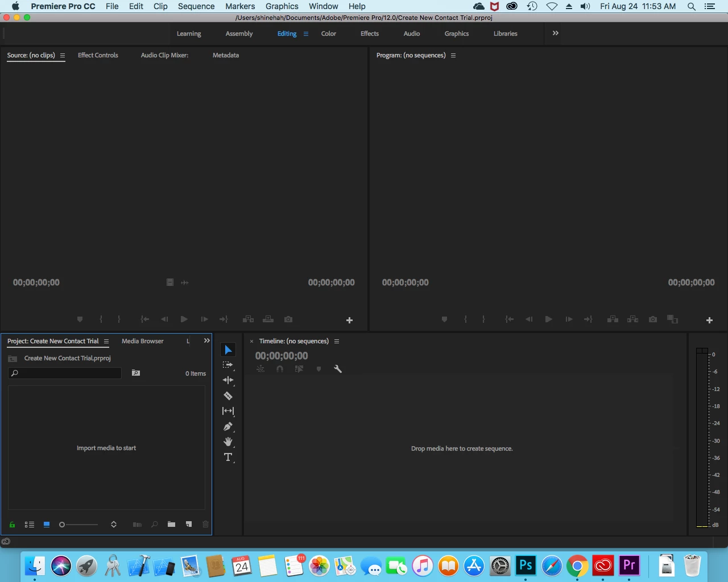Screen dimensions: 728x582
Task: Toggle the green project read/write lock
Action: 12,524
